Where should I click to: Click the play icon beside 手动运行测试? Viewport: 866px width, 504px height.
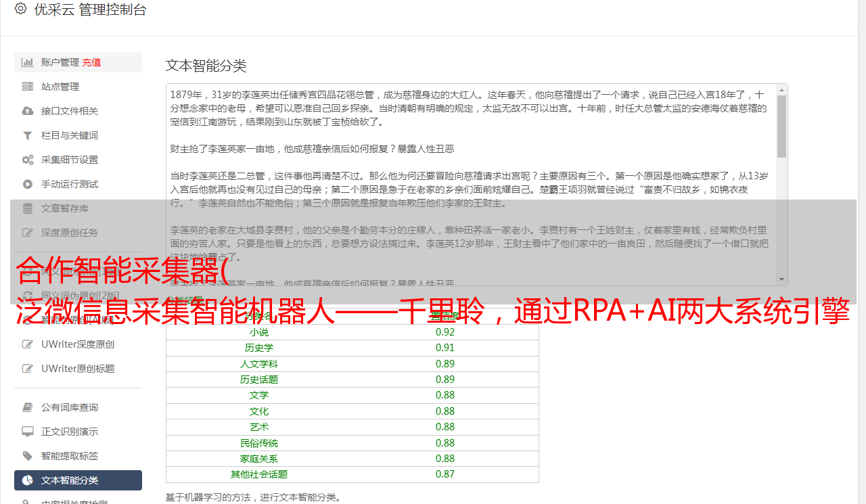[28, 184]
